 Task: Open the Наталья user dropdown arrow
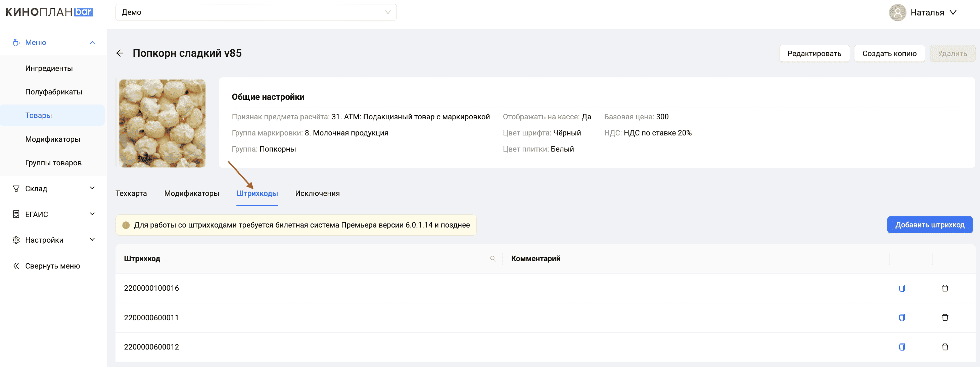pos(953,12)
